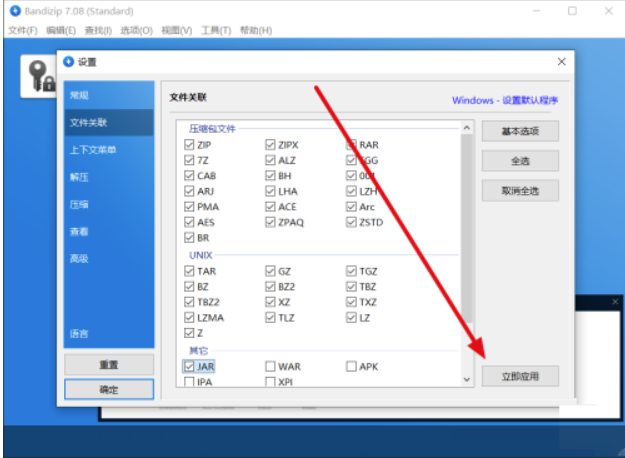Open the 查找(I) menu
This screenshot has height=458, width=625.
(98, 31)
